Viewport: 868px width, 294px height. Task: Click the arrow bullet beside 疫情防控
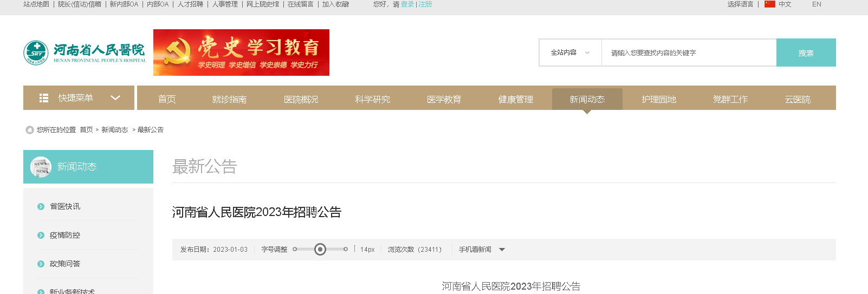(41, 235)
